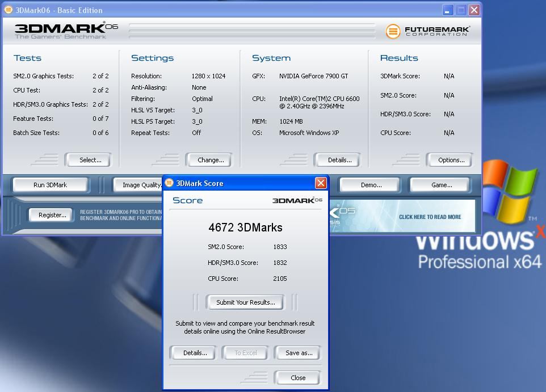Image resolution: width=546 pixels, height=392 pixels.
Task: Launch the Game button
Action: pyautogui.click(x=440, y=185)
